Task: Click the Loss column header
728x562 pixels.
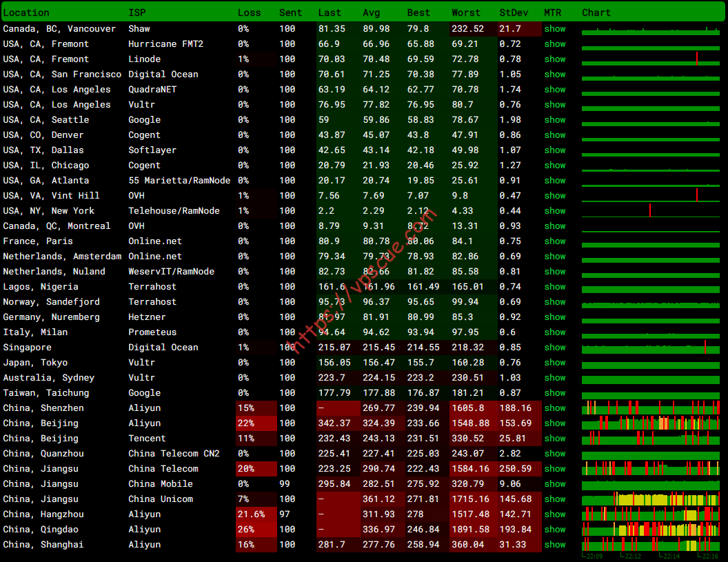Action: coord(250,13)
